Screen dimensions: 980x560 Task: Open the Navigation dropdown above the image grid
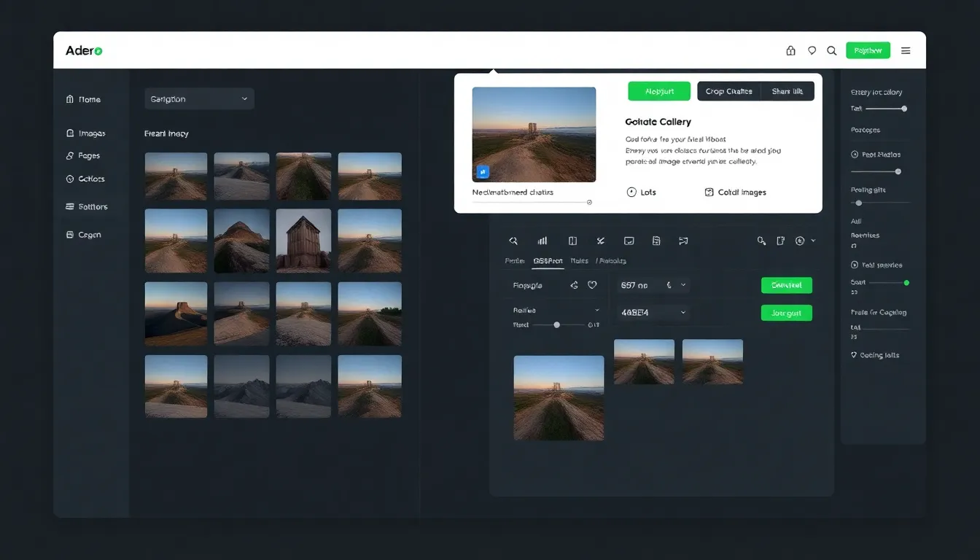199,98
